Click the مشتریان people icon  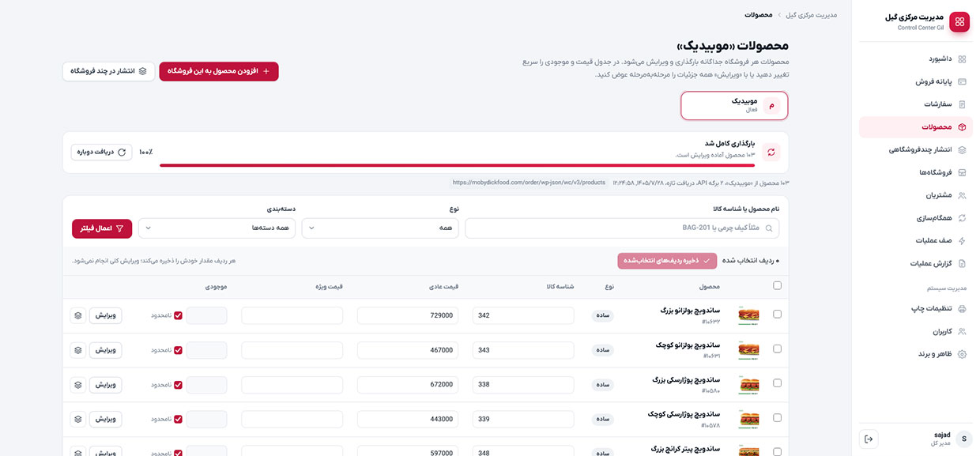(962, 195)
